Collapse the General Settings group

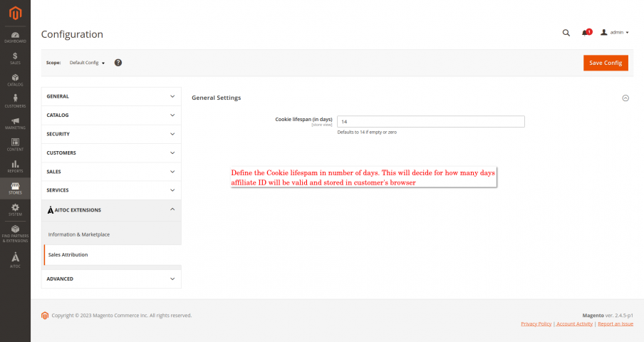(625, 98)
